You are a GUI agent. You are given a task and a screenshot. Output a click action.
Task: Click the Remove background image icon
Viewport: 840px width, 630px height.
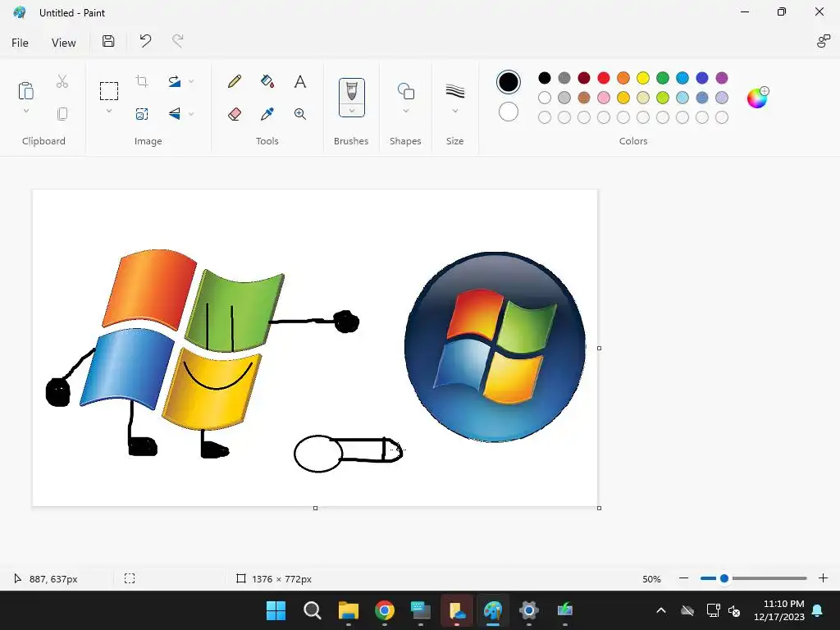pos(142,114)
